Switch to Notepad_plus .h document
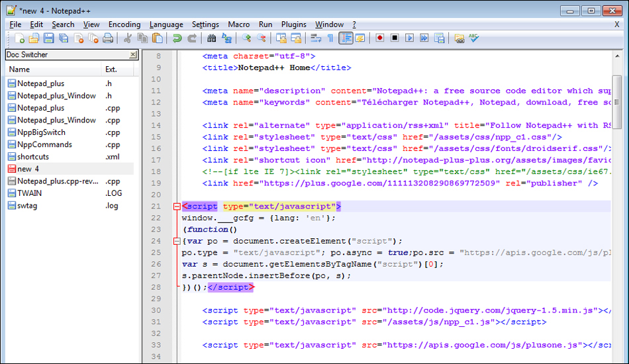The height and width of the screenshot is (364, 629). [70, 83]
